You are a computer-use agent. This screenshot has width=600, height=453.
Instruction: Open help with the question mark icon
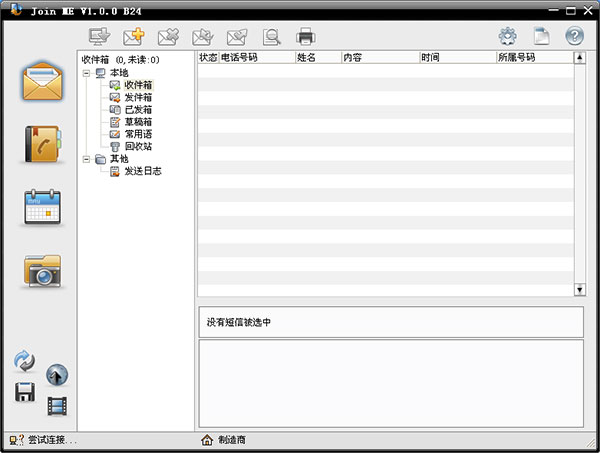[x=575, y=36]
